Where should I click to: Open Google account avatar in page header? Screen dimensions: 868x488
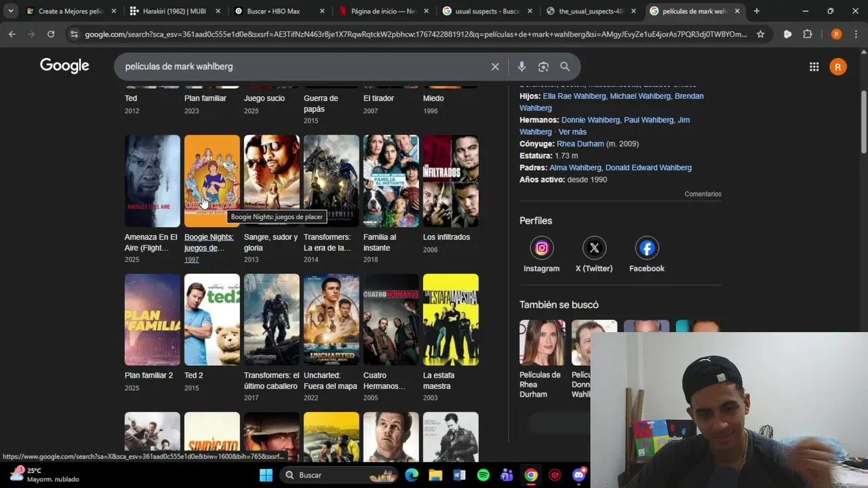tap(838, 66)
